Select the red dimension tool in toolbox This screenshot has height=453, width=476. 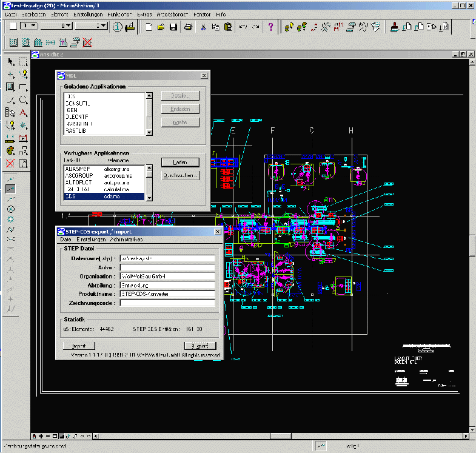[x=23, y=138]
